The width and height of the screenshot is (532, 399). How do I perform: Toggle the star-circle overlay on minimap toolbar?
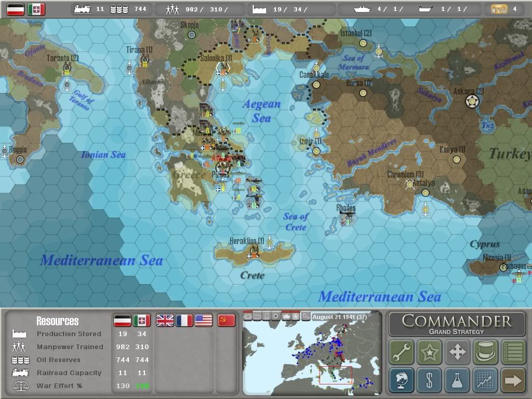pyautogui.click(x=296, y=316)
